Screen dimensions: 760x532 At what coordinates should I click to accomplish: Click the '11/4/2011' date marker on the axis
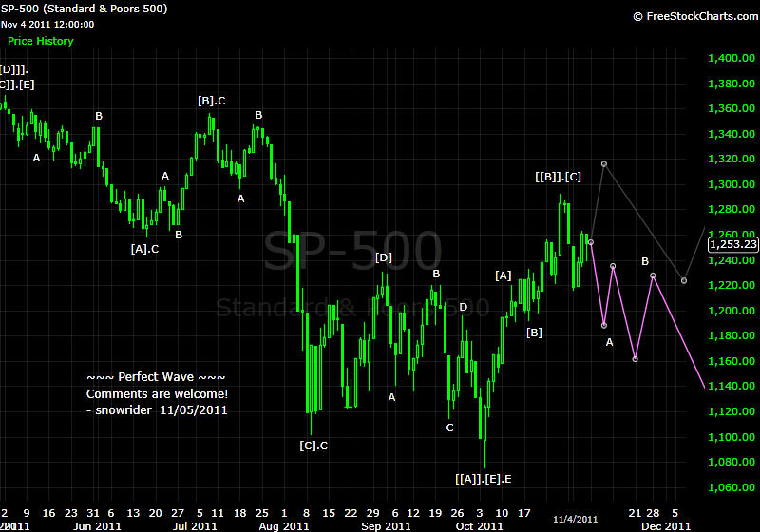point(576,520)
